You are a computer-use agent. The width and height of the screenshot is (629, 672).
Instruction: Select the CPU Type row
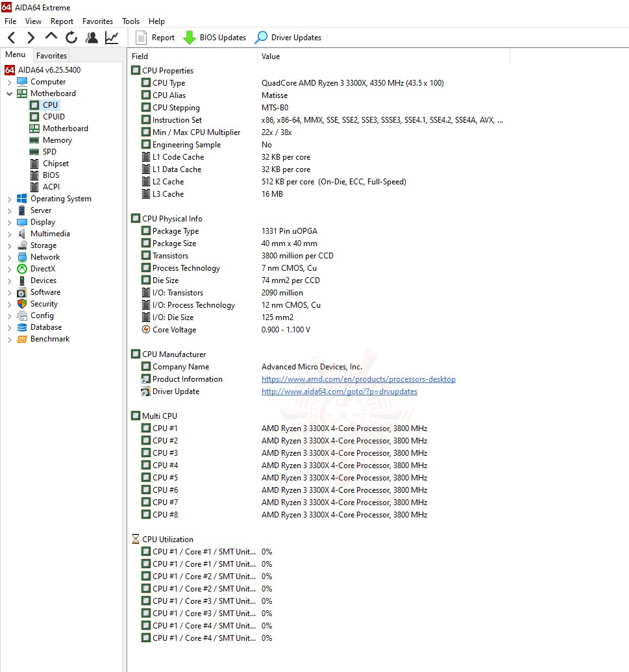pos(319,82)
